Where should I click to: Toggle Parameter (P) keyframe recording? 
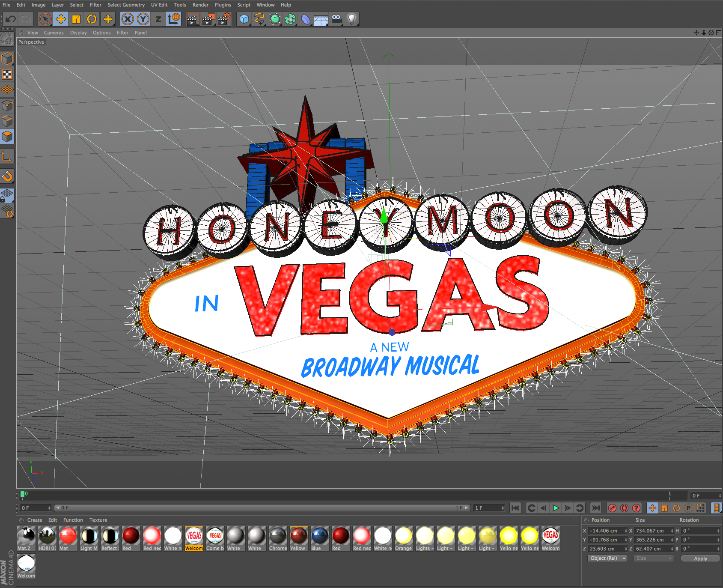tap(688, 508)
